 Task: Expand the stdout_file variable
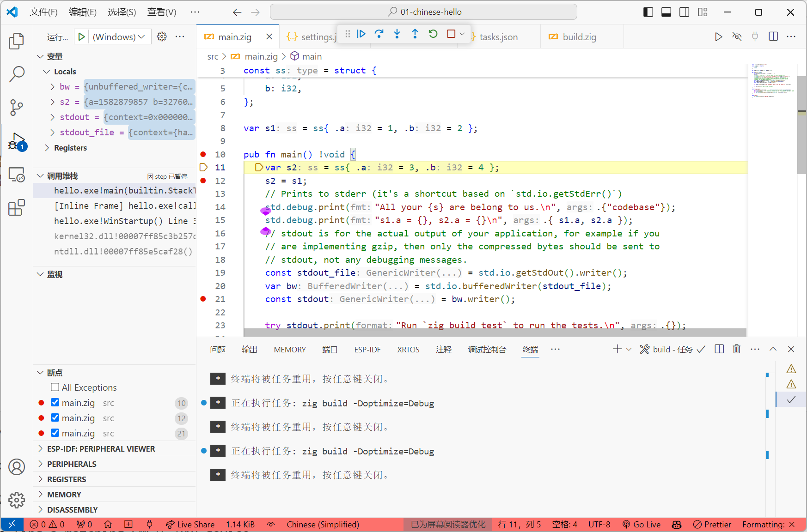coord(53,132)
